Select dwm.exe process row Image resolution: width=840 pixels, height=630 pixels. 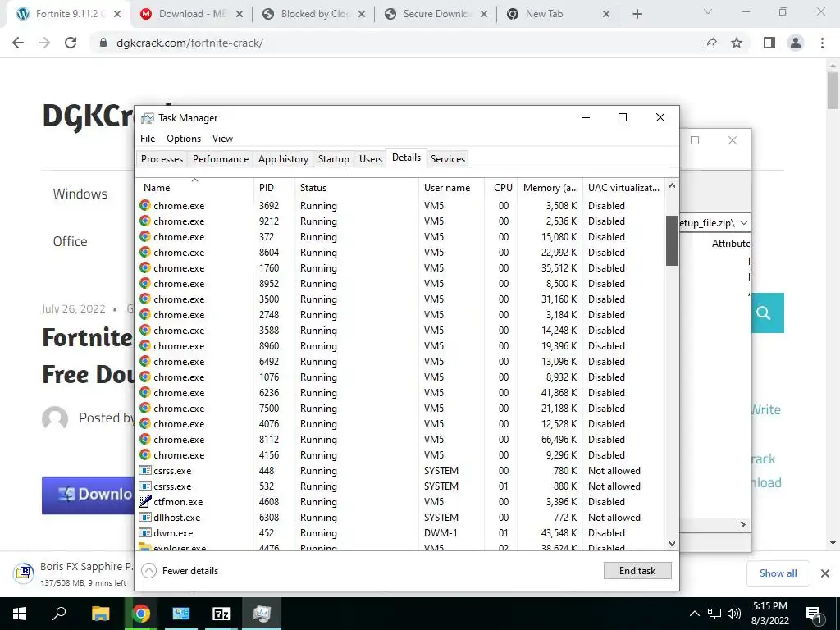(x=400, y=533)
